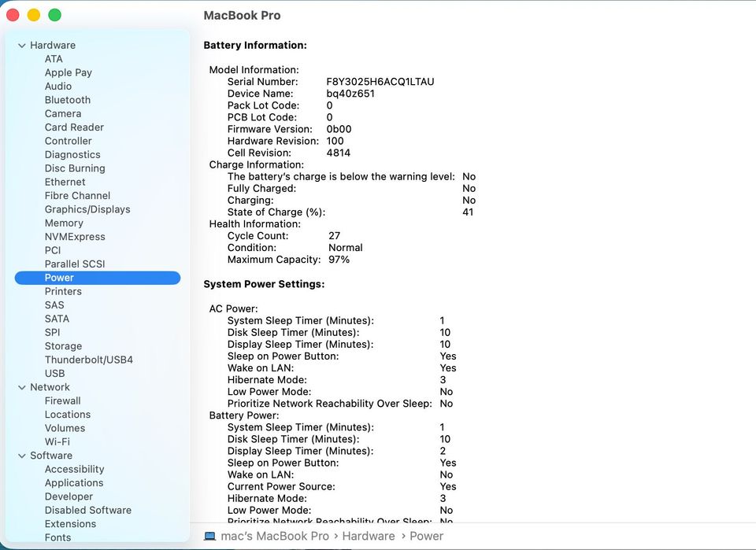Click the highlighted Power sidebar item

98,278
